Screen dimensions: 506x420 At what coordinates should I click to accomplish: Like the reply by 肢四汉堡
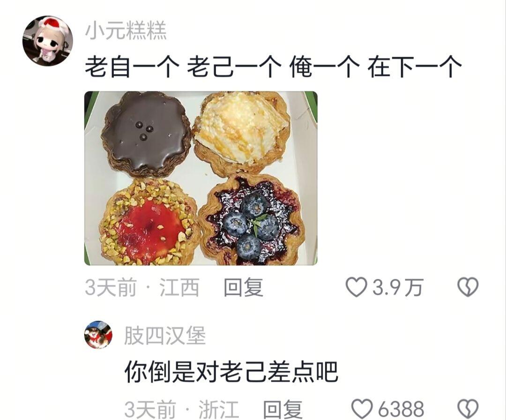[x=362, y=409]
